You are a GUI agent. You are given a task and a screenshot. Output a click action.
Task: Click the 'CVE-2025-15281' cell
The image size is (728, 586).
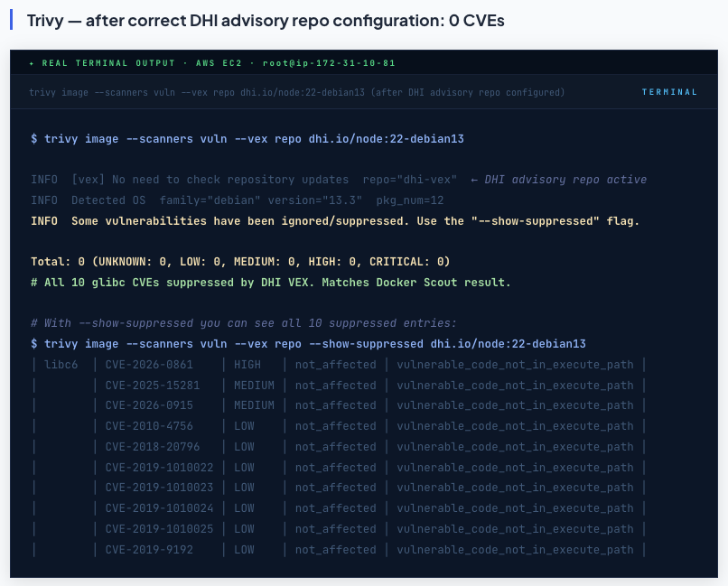point(153,386)
